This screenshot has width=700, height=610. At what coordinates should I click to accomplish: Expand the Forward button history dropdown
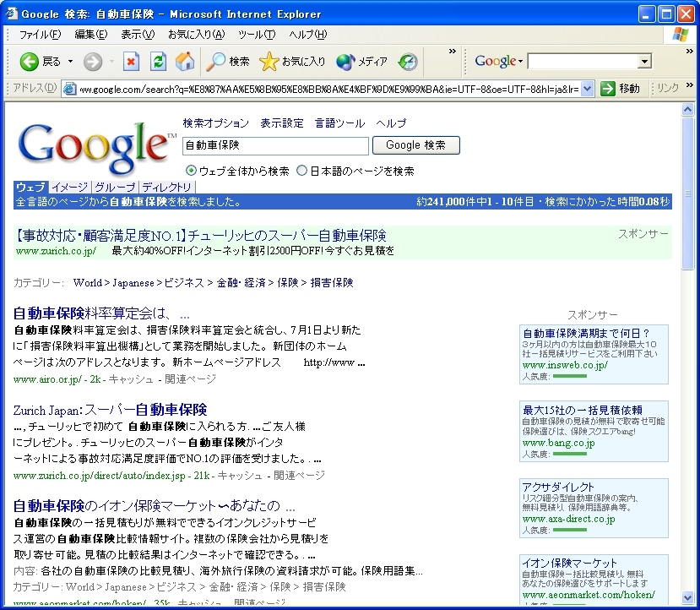[x=111, y=61]
